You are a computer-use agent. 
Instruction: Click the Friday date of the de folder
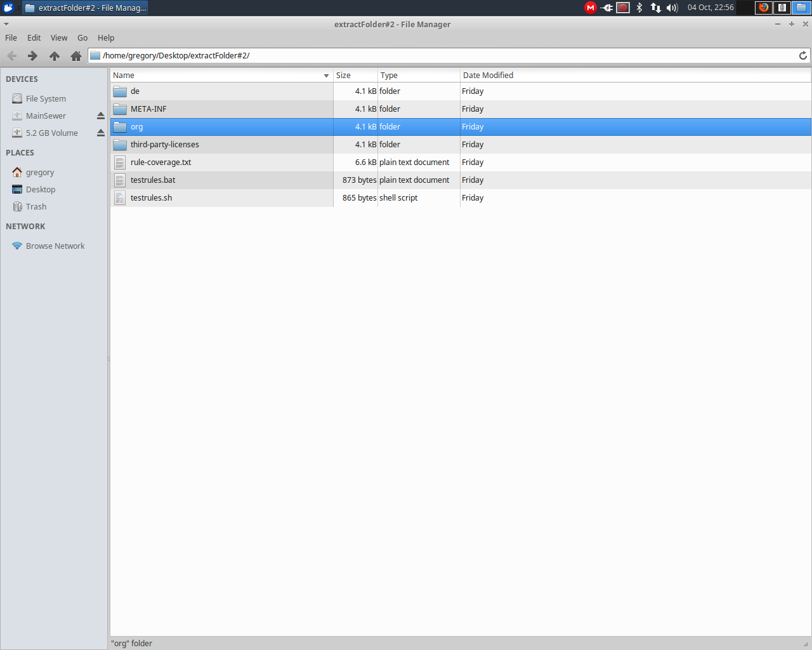(473, 91)
